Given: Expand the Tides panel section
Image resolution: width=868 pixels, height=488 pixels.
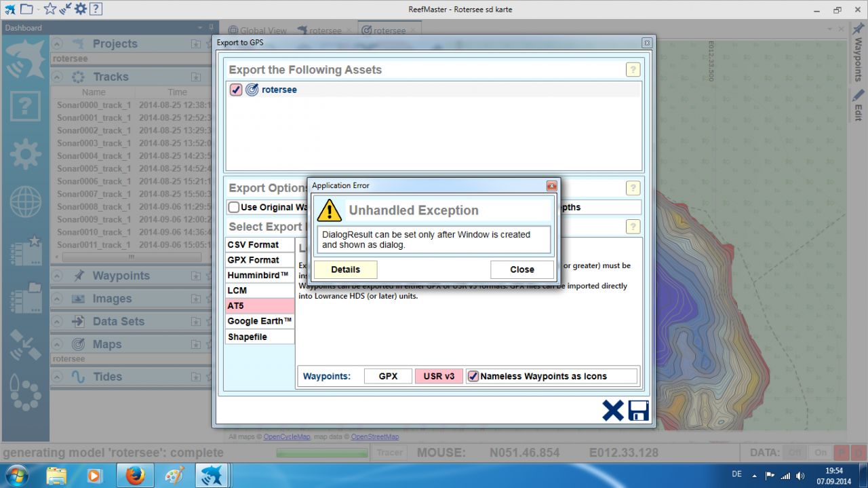Looking at the screenshot, I should tap(58, 377).
